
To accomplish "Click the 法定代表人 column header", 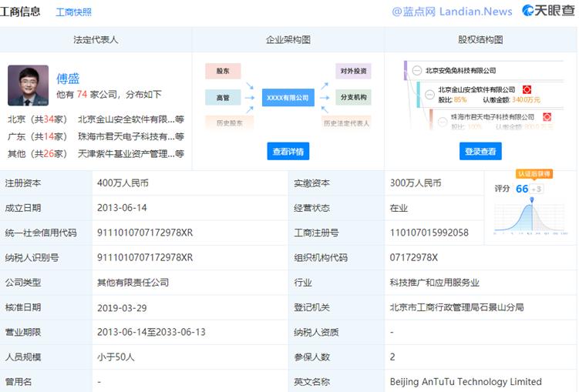I will click(x=96, y=39).
